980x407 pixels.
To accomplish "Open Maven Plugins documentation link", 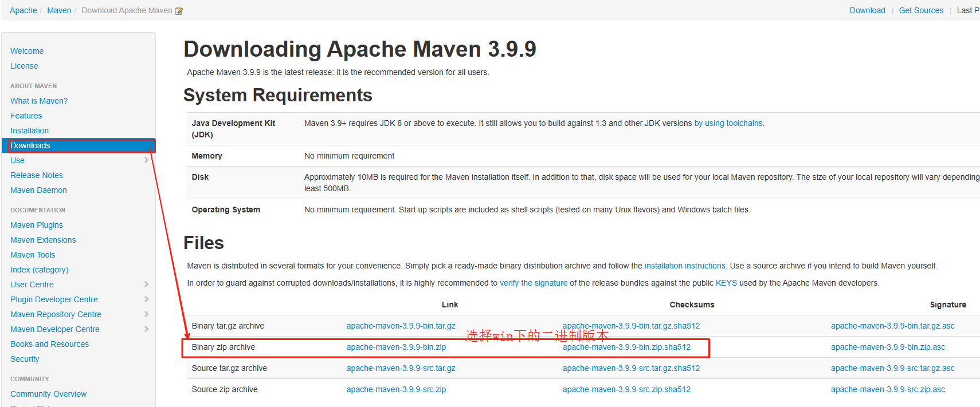I will point(37,225).
